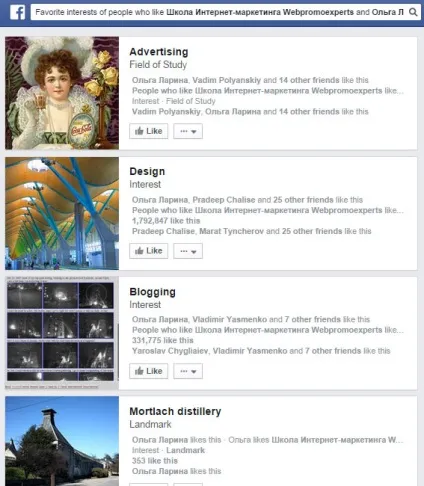Click the search magnifier icon
This screenshot has height=486, width=424.
point(413,12)
